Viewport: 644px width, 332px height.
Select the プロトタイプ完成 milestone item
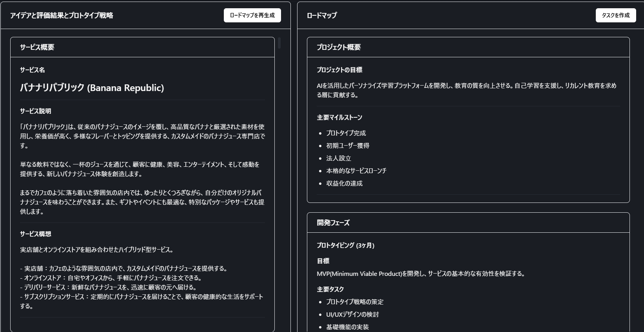[x=346, y=133]
